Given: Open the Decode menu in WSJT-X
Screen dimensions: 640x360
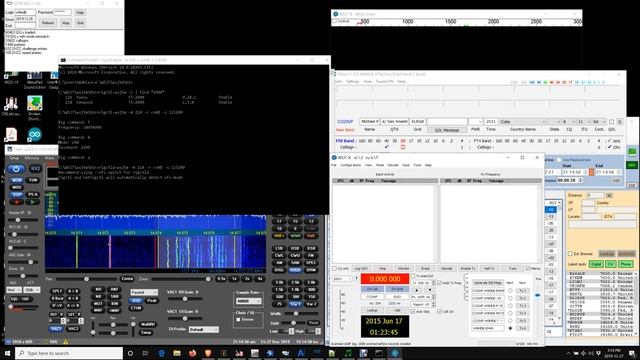Looking at the screenshot, I should pyautogui.click(x=393, y=165).
